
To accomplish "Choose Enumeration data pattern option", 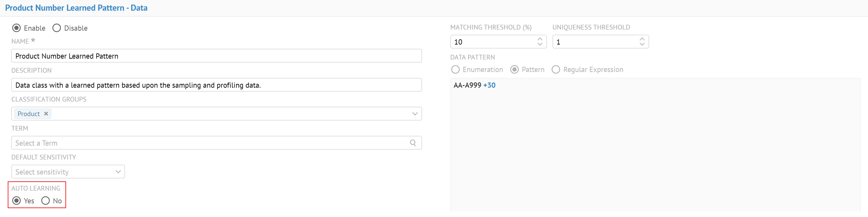I will click(455, 69).
